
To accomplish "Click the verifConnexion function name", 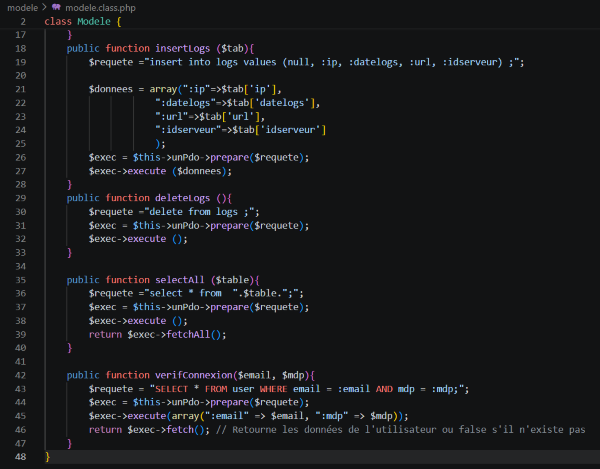I will pos(194,375).
